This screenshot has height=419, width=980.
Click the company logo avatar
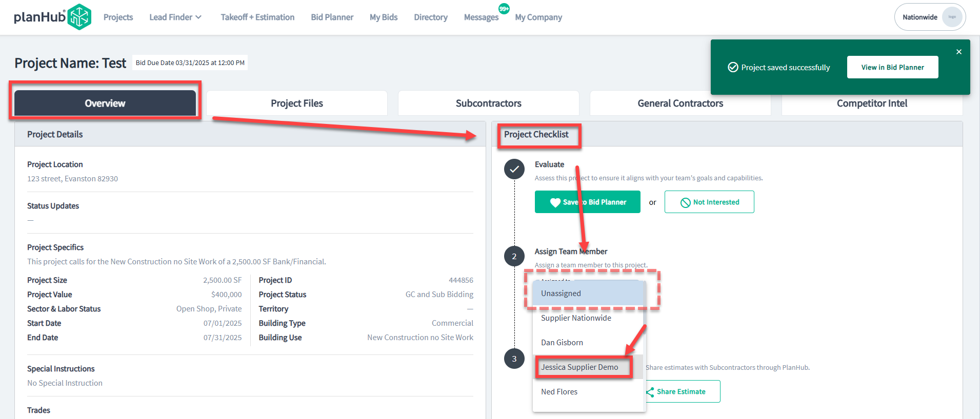(952, 17)
